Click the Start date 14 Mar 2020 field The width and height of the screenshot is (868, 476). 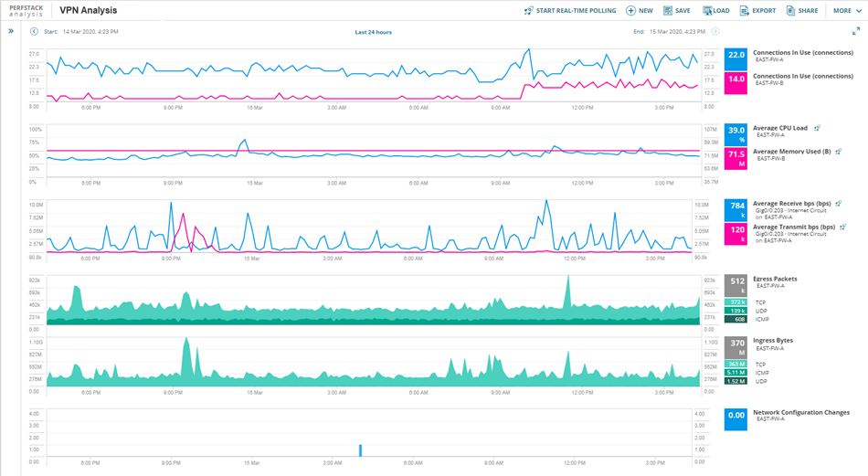click(x=90, y=32)
